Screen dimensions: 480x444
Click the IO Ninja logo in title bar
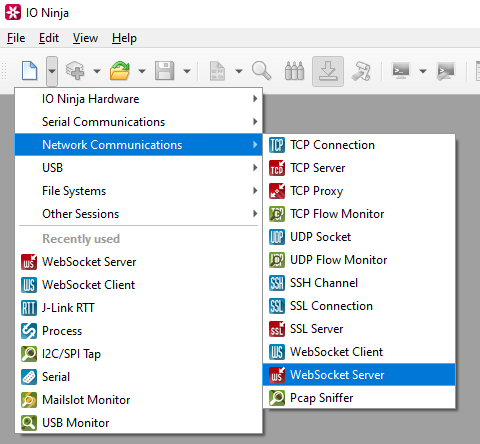pyautogui.click(x=13, y=13)
